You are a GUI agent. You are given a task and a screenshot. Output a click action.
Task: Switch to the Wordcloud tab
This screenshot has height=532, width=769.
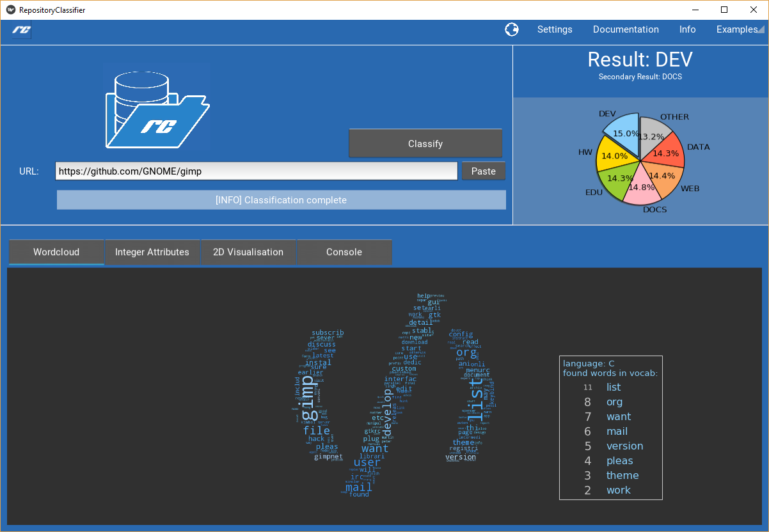[56, 252]
